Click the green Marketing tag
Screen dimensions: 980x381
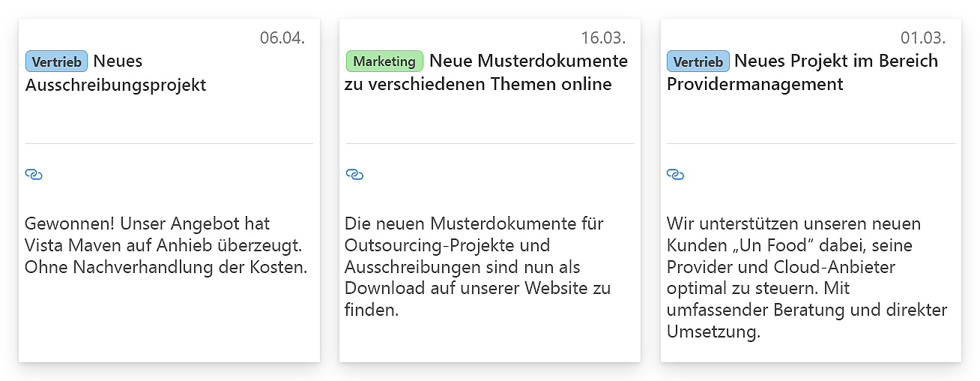pyautogui.click(x=384, y=61)
